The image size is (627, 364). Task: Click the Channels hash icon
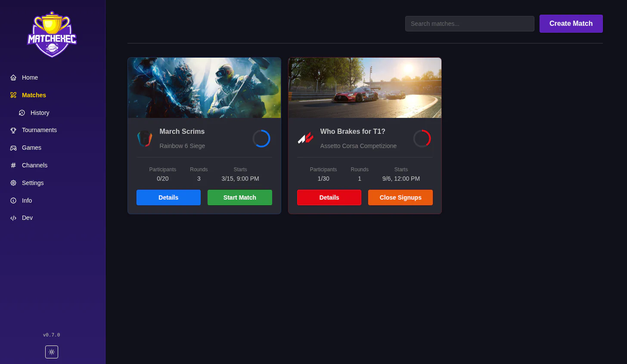tap(13, 165)
